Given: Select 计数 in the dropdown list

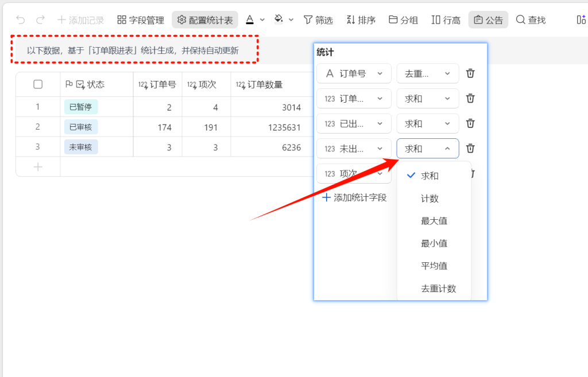Looking at the screenshot, I should pos(434,198).
